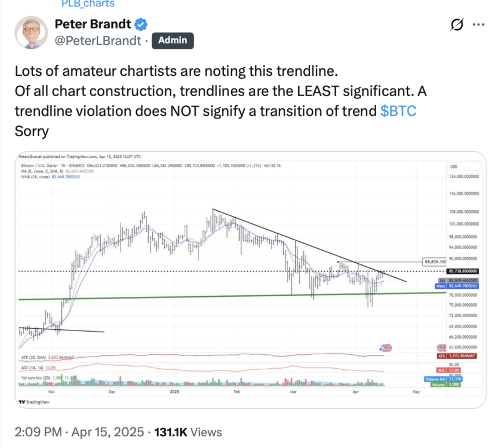Open the Bitcoin chart image
Screen dimensions: 492x448
pyautogui.click(x=251, y=280)
